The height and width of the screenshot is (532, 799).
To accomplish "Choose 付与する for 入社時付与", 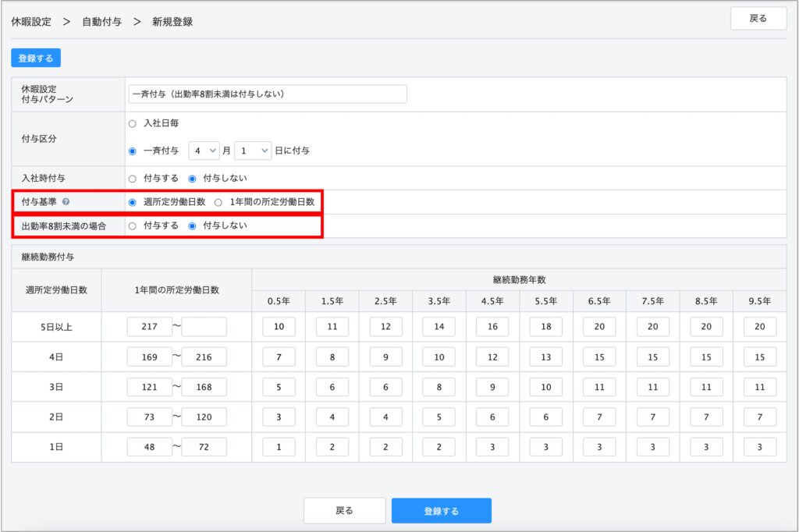I will click(133, 178).
